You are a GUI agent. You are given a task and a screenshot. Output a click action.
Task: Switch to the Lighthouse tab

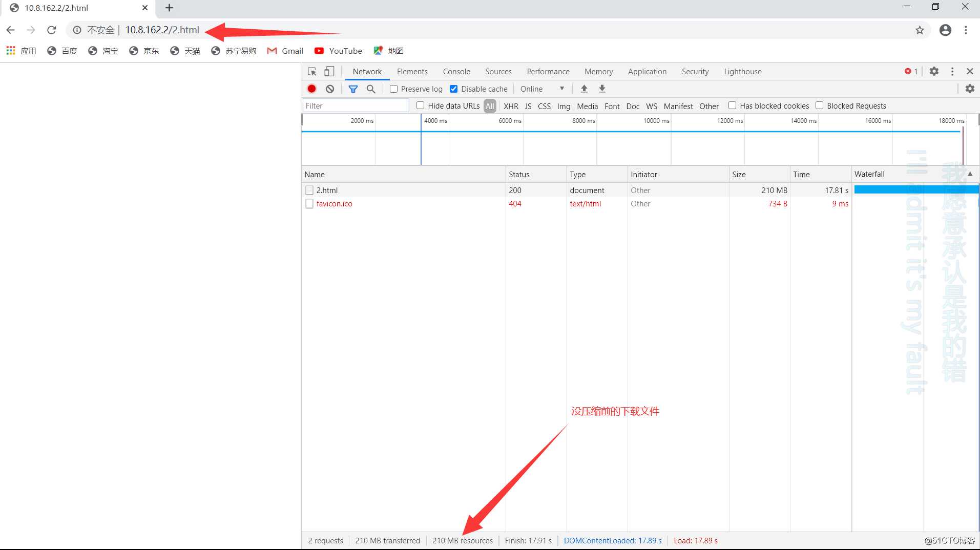pyautogui.click(x=743, y=72)
